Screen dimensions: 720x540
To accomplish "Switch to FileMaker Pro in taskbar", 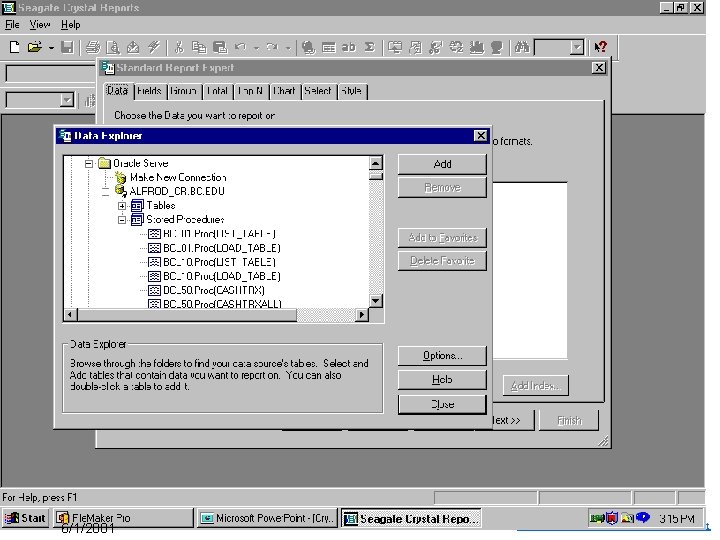I will [x=123, y=518].
